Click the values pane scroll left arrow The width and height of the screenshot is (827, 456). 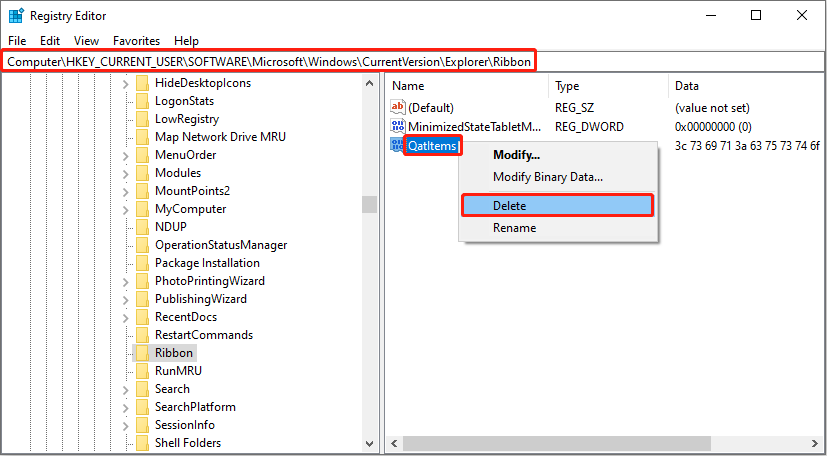(395, 442)
